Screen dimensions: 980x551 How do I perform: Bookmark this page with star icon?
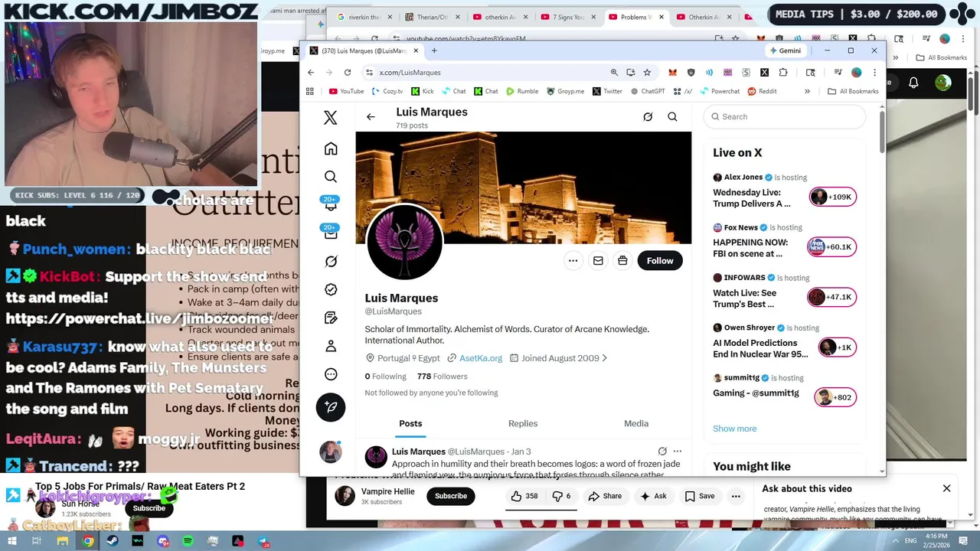[x=647, y=72]
